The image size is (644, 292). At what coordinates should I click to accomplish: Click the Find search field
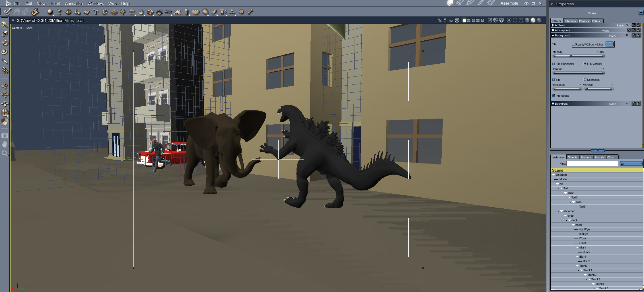tap(592, 163)
